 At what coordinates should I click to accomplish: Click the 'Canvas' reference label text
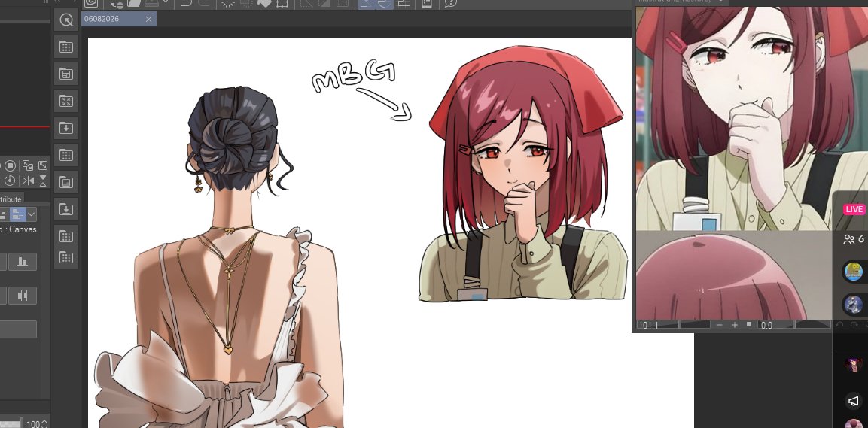coord(23,229)
